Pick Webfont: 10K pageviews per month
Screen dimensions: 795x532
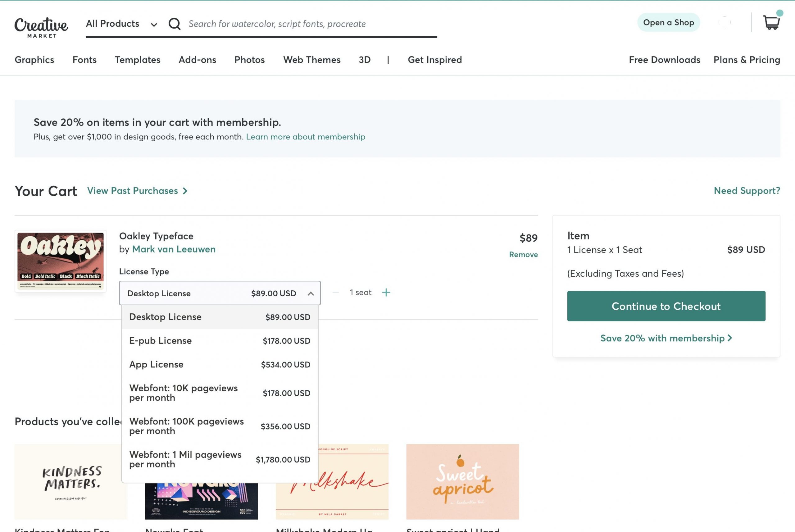point(220,393)
